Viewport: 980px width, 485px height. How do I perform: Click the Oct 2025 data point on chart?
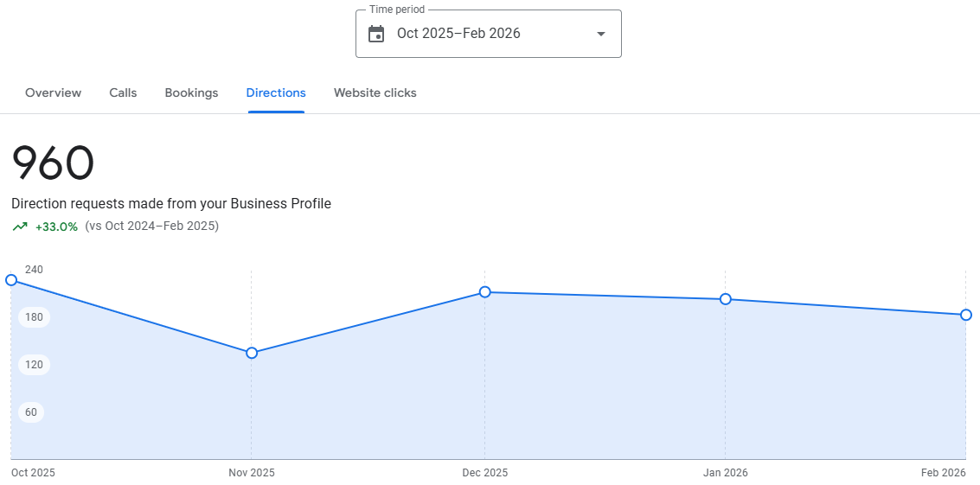(x=11, y=280)
